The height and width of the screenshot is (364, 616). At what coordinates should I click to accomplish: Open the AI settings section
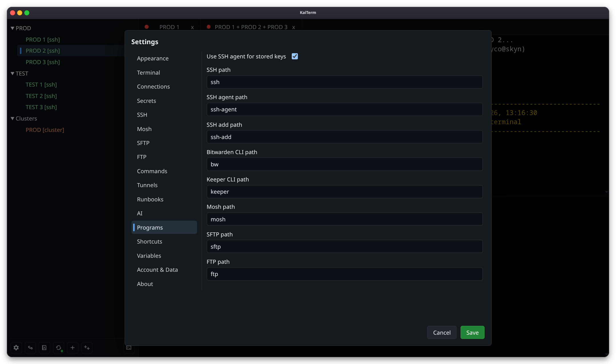coord(164,213)
